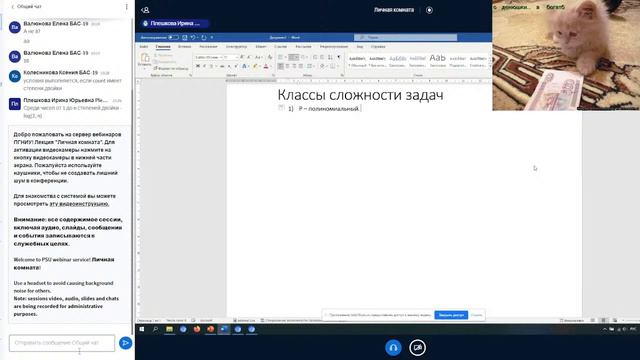This screenshot has width=640, height=360.
Task: Toggle the webcam sharing button
Action: [x=417, y=348]
